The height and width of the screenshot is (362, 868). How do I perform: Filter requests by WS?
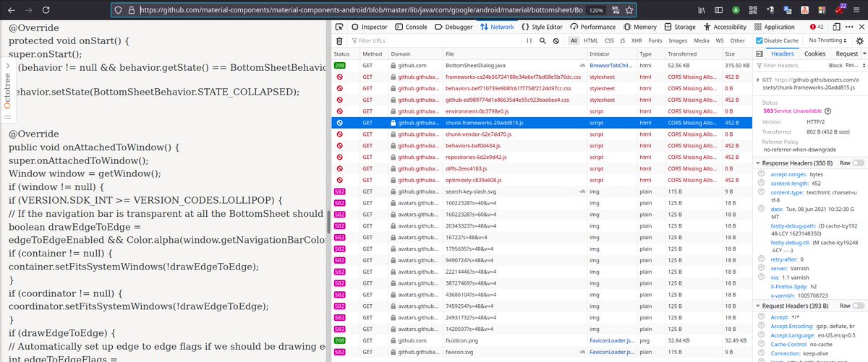tap(720, 40)
